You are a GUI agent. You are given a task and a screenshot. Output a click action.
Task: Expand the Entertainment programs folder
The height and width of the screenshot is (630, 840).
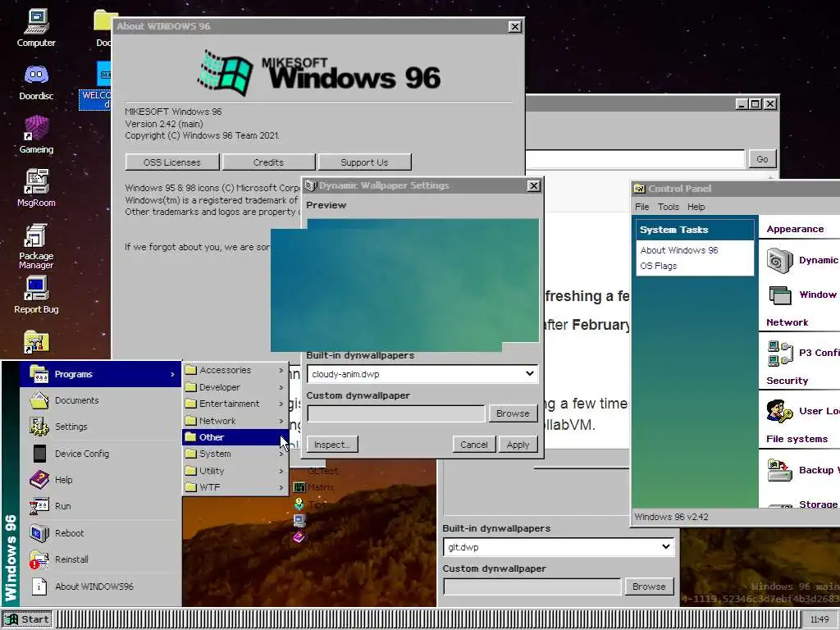click(x=234, y=404)
